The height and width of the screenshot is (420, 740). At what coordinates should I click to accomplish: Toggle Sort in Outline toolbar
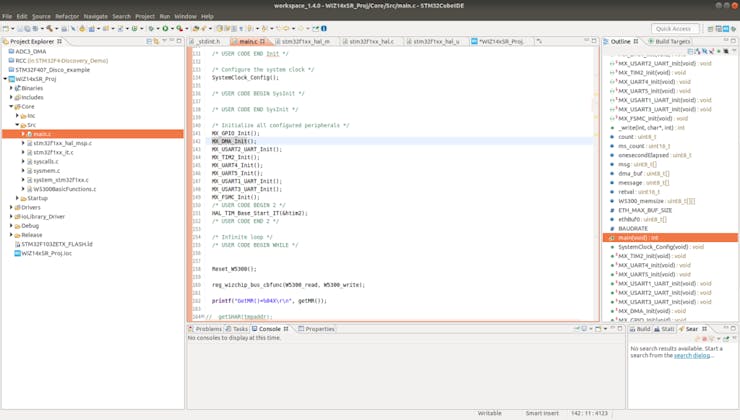click(697, 51)
